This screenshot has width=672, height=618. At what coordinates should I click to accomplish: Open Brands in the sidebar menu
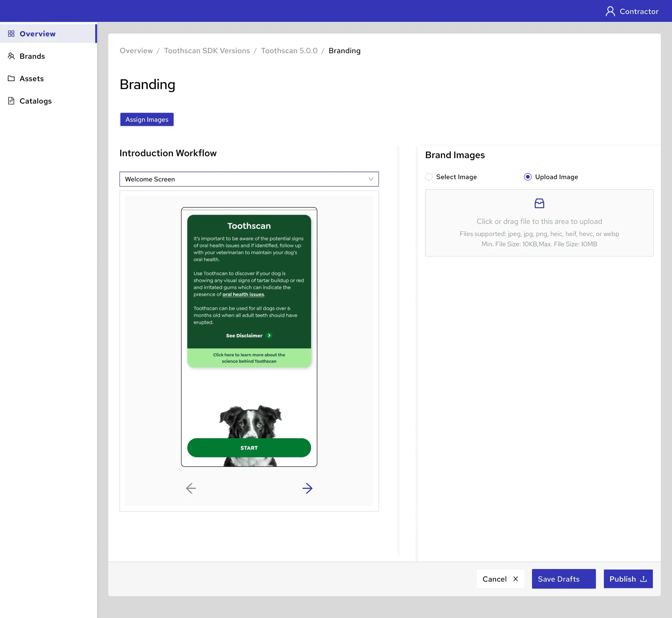pos(48,56)
